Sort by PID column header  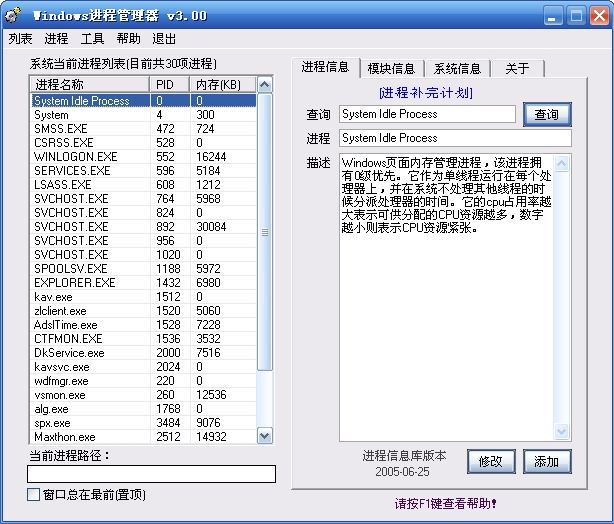170,85
